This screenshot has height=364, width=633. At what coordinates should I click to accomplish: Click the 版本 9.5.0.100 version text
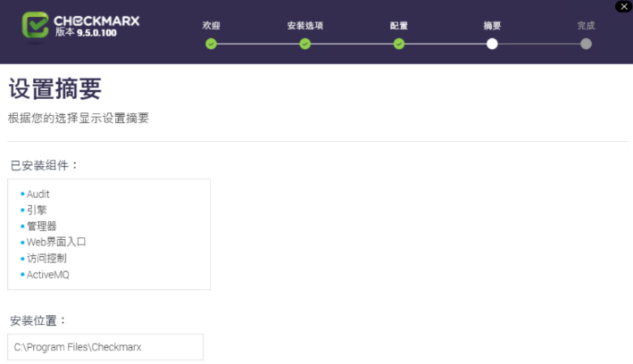(x=86, y=32)
